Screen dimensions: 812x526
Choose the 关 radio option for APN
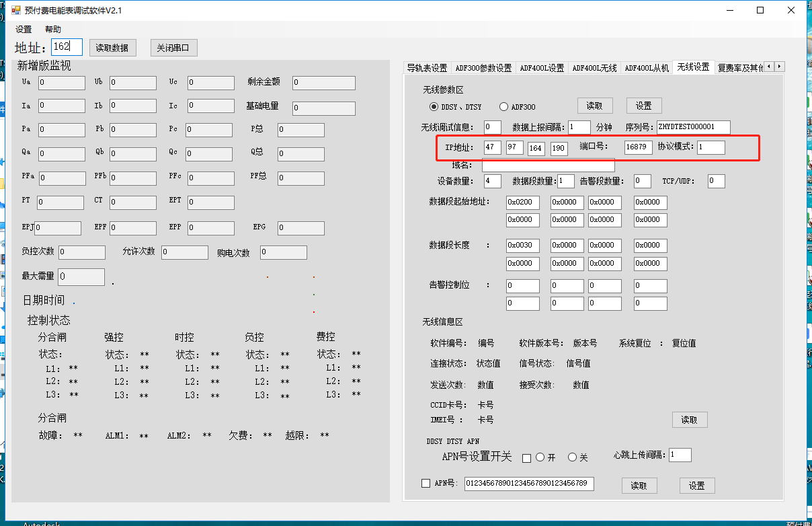coord(573,457)
